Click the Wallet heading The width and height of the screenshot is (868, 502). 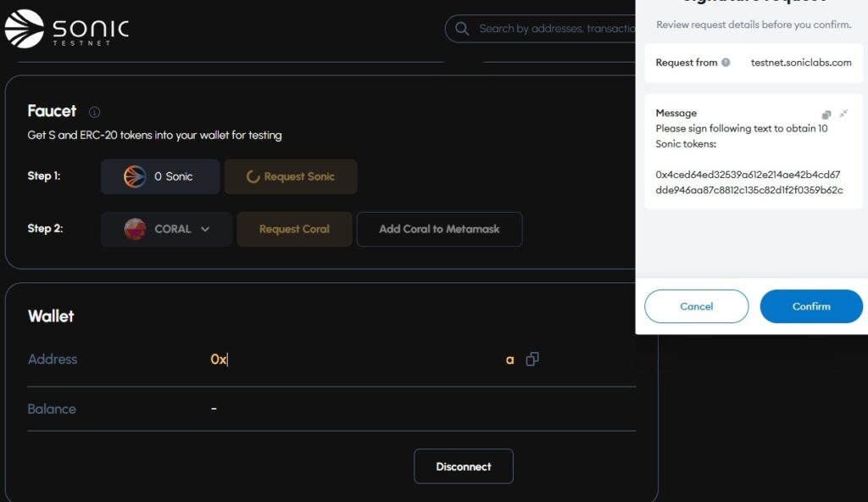coord(51,316)
